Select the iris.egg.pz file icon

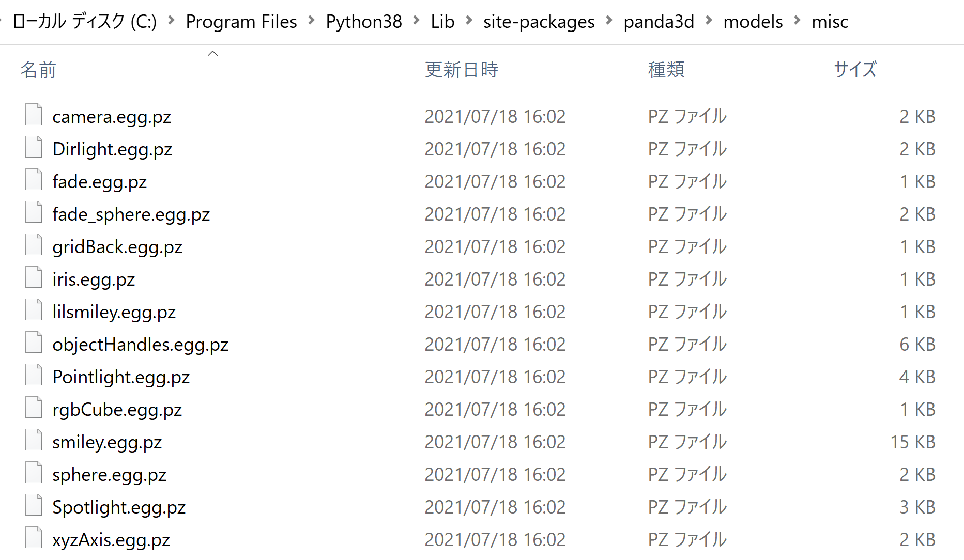34,277
